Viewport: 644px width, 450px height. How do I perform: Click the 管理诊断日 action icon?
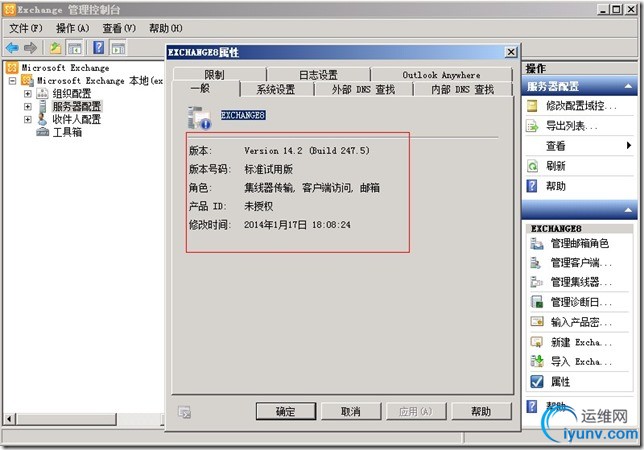pos(537,302)
